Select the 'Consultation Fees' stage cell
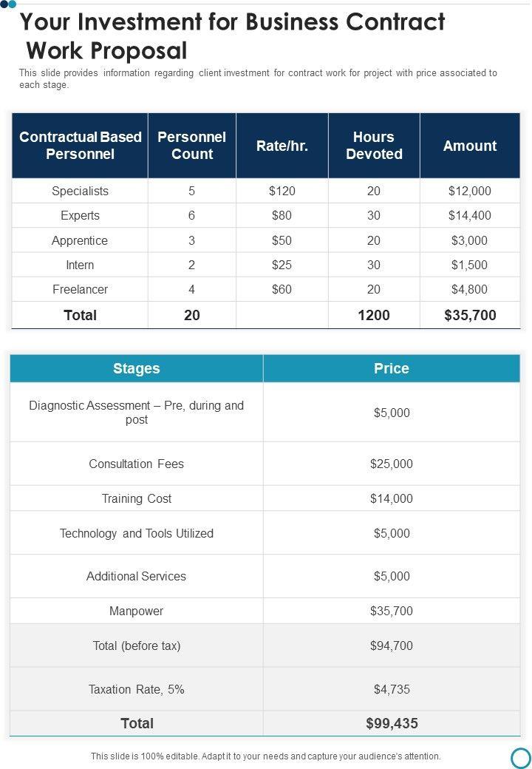The image size is (532, 769). pos(137,464)
